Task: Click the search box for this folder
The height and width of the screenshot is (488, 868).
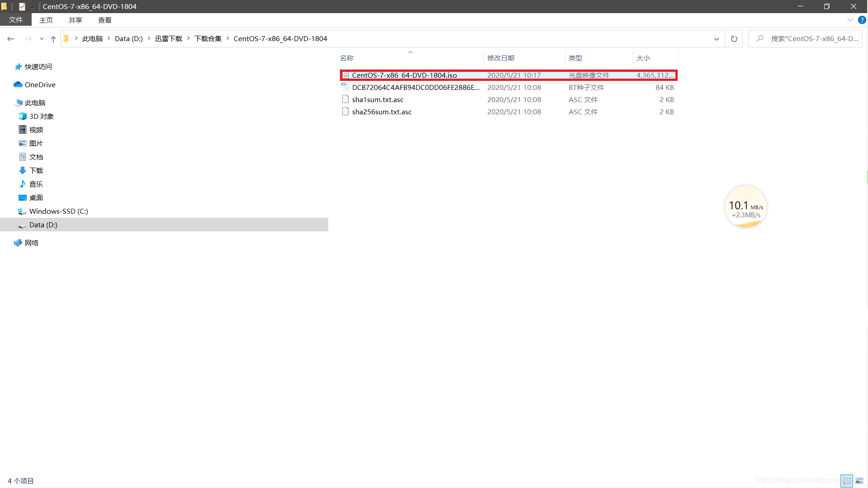Action: click(x=806, y=39)
